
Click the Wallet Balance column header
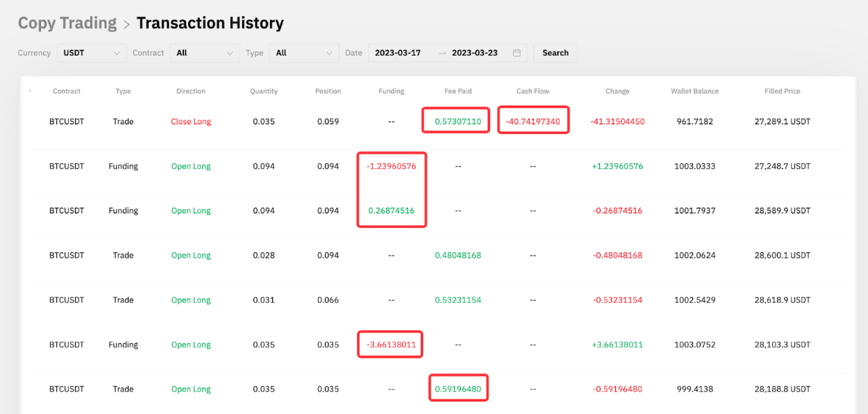[x=694, y=91]
